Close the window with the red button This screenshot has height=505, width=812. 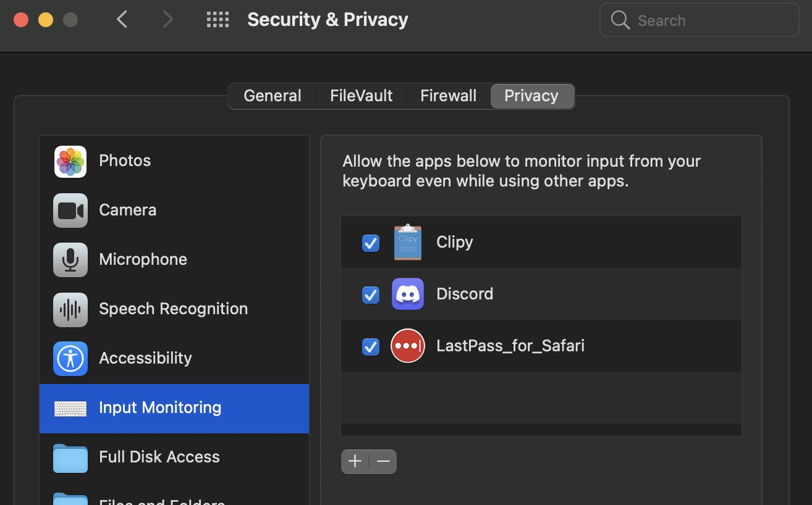(21, 20)
